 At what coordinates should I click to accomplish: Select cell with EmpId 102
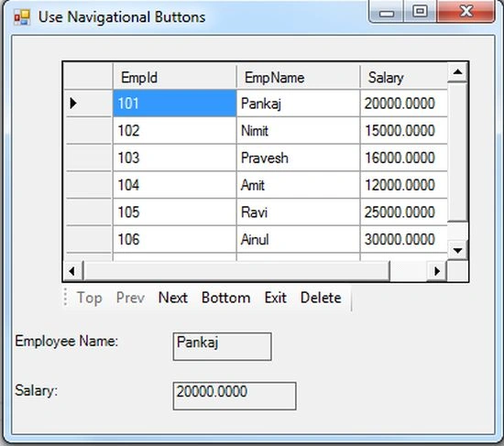tap(174, 130)
